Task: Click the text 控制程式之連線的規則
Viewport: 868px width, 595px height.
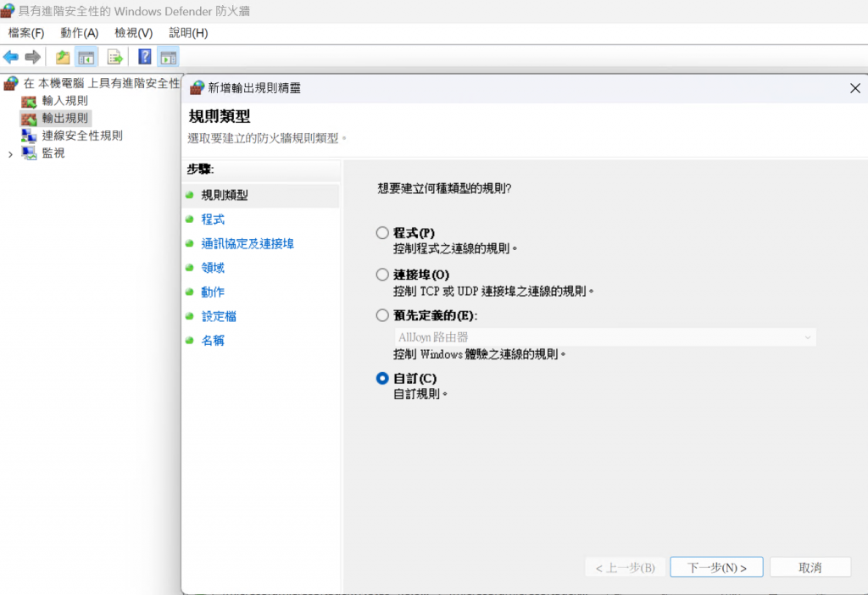Action: pyautogui.click(x=455, y=248)
